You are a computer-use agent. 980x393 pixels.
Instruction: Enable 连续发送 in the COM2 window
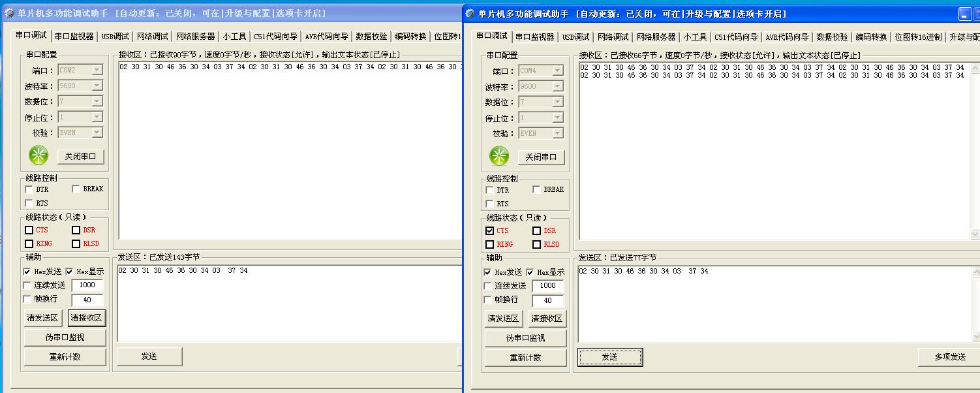point(27,285)
